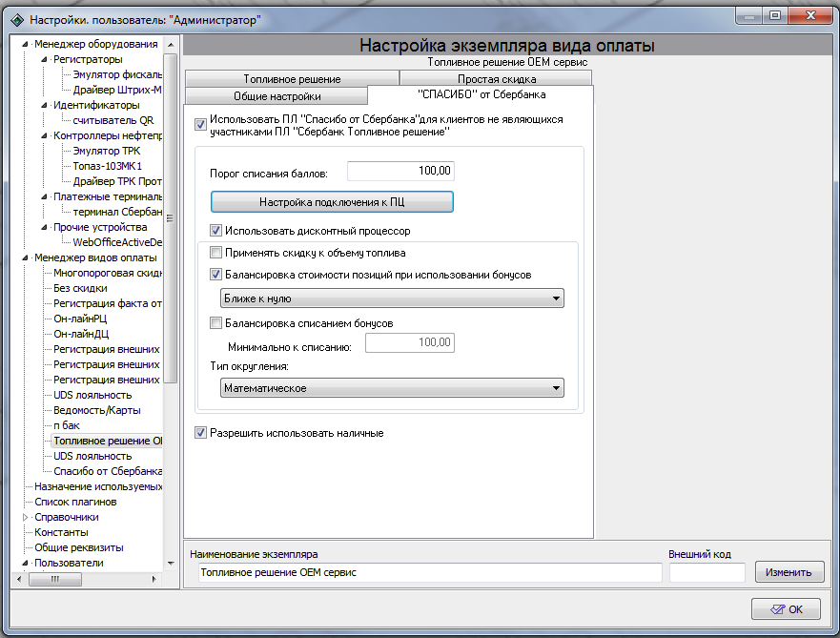Viewport: 840px width, 638px height.
Task: Select 'WebOfficeActiveDe' tree item
Action: coord(117,242)
